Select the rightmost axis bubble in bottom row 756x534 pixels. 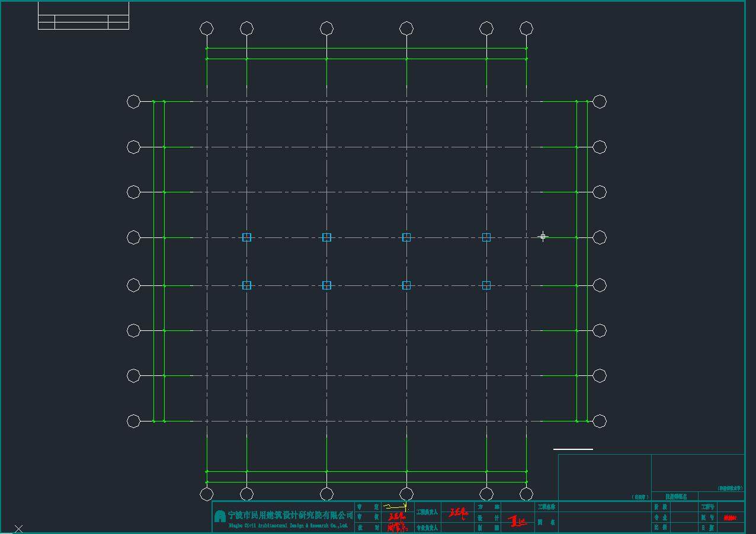[x=526, y=494]
